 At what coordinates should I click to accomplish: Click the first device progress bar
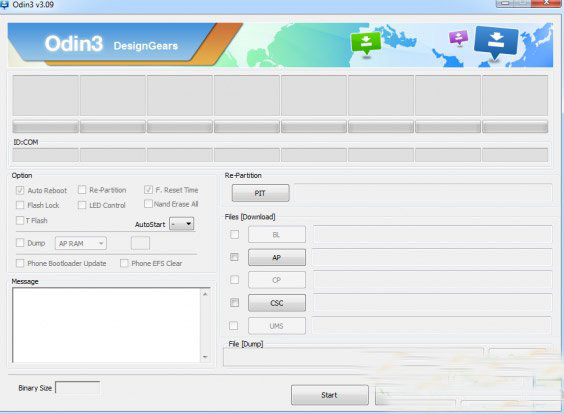tap(45, 127)
